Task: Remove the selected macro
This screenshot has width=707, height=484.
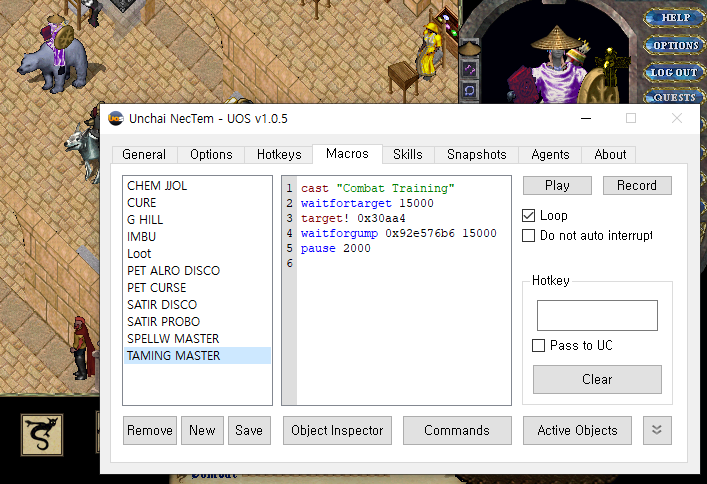Action: point(150,430)
